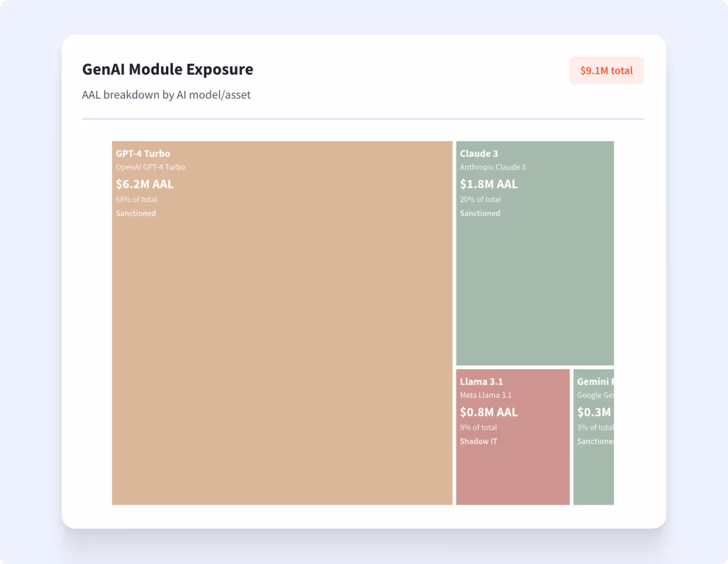Click the 20% of total label

pos(480,199)
